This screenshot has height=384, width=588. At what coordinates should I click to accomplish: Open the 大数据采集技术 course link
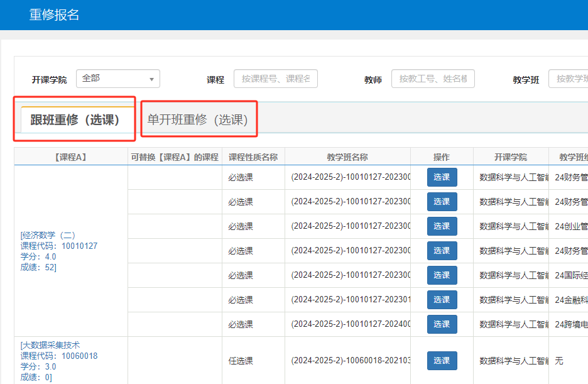[50, 345]
